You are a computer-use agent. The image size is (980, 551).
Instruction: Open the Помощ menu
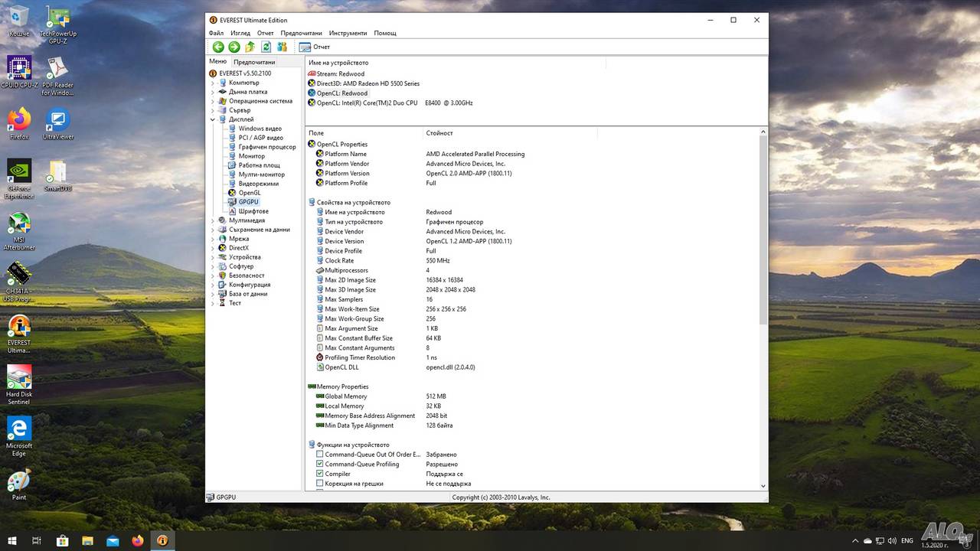click(x=385, y=34)
